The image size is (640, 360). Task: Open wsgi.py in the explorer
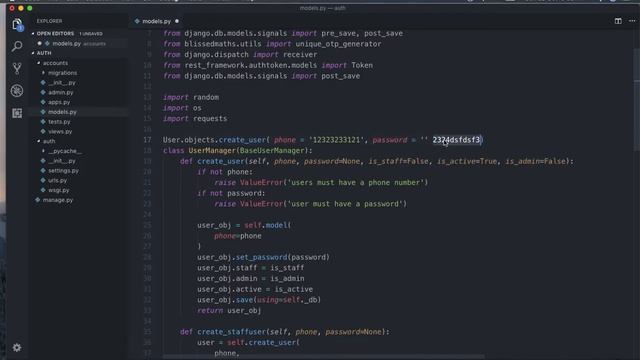point(59,190)
